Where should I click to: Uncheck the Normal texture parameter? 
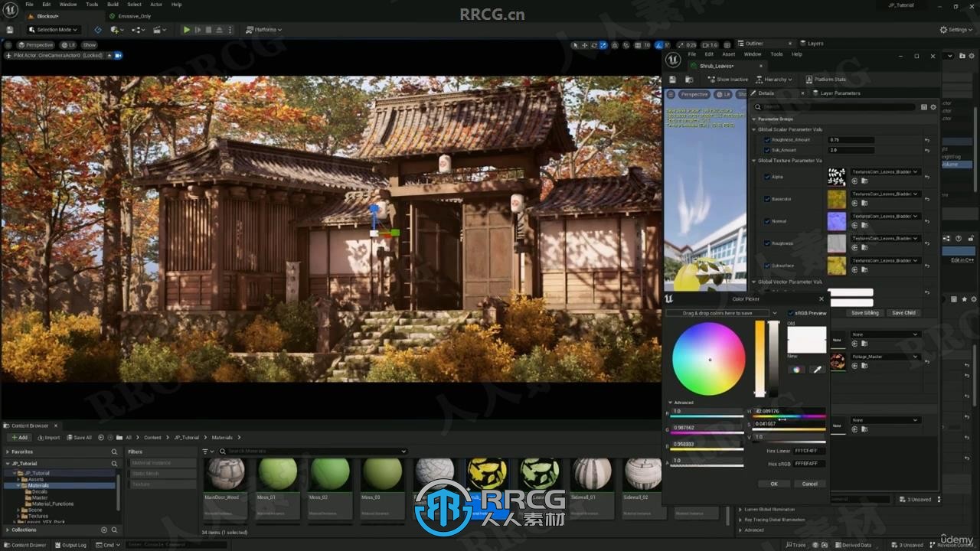[x=767, y=221]
